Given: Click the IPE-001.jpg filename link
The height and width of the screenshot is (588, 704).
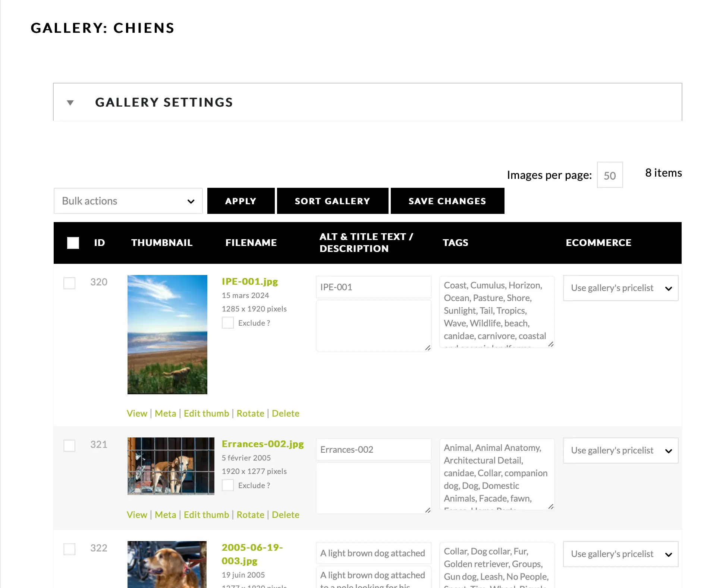Looking at the screenshot, I should tap(249, 281).
